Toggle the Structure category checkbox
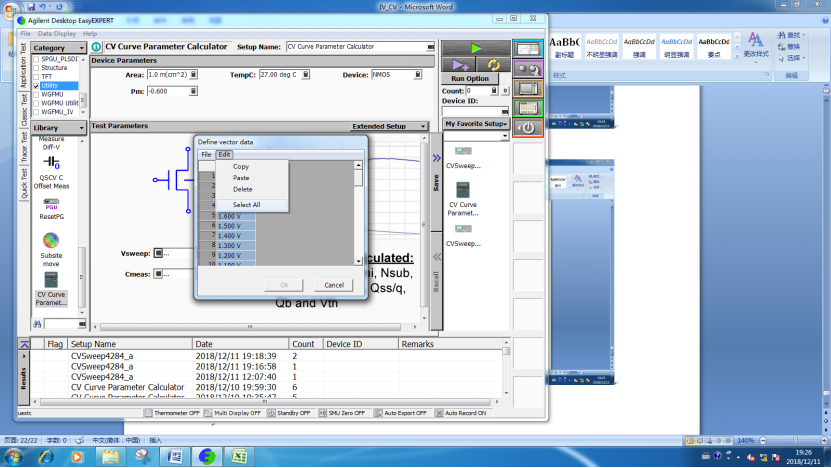 click(36, 68)
